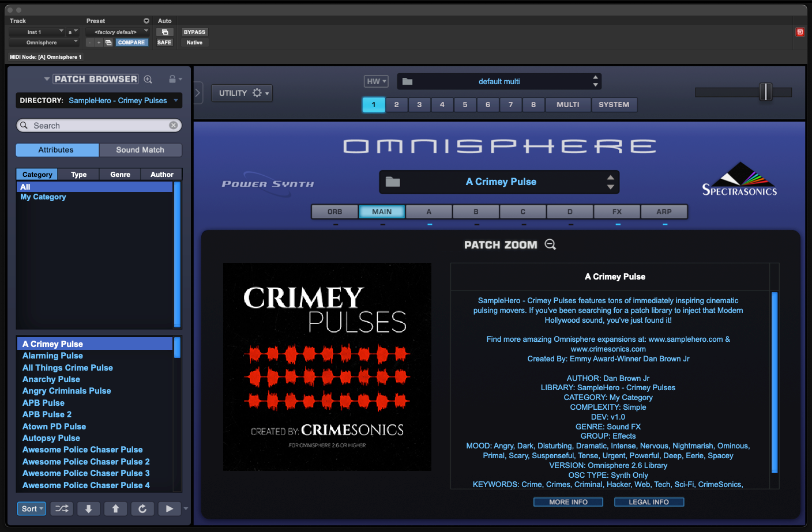Open the patch folder icon beside A Crimey Pulse
This screenshot has height=532, width=812.
[x=393, y=182]
